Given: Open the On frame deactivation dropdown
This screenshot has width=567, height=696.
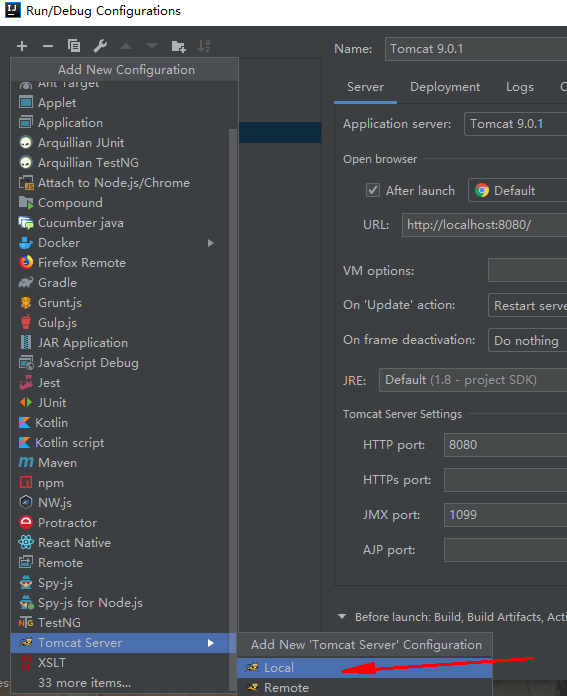Looking at the screenshot, I should coord(527,340).
